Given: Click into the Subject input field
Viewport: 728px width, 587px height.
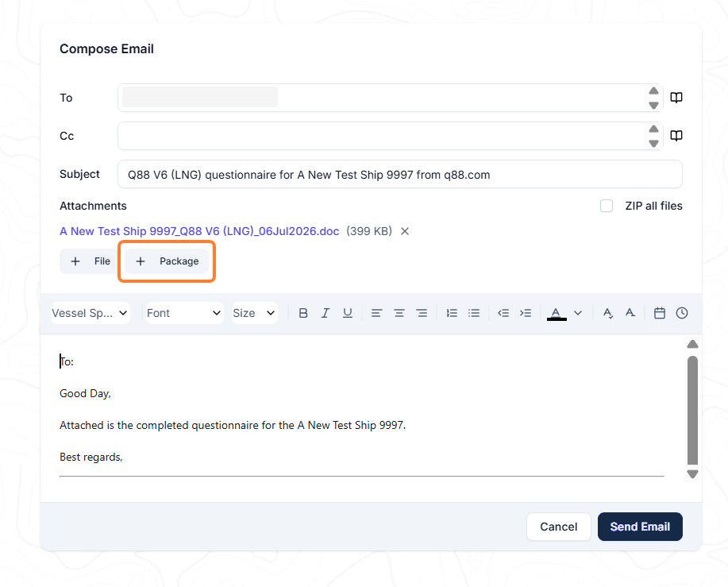Looking at the screenshot, I should (x=400, y=174).
